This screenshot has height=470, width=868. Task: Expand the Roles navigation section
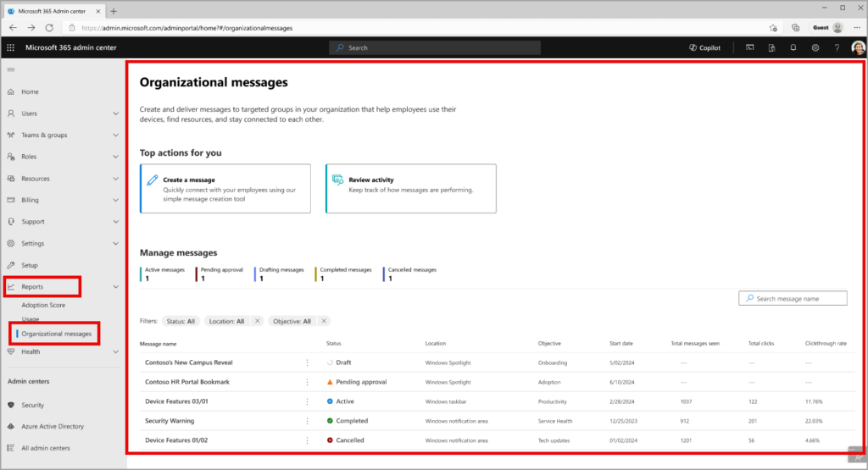pos(115,157)
